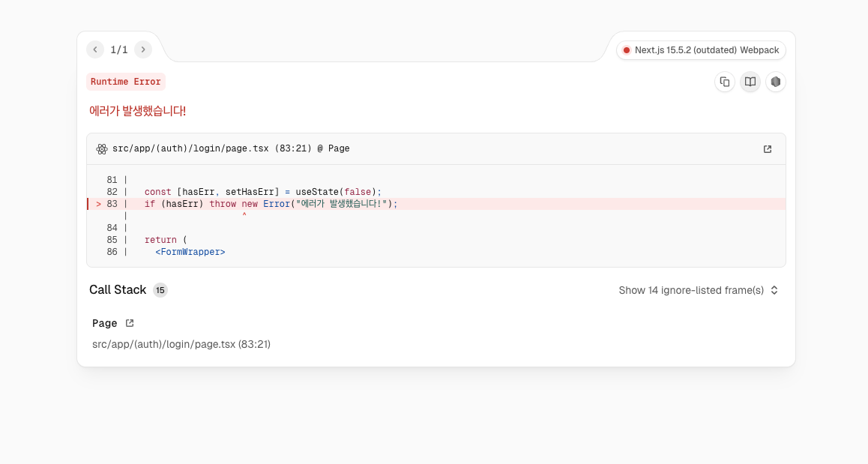868x464 pixels.
Task: Click the red status dot in Next.js badge
Action: point(626,50)
